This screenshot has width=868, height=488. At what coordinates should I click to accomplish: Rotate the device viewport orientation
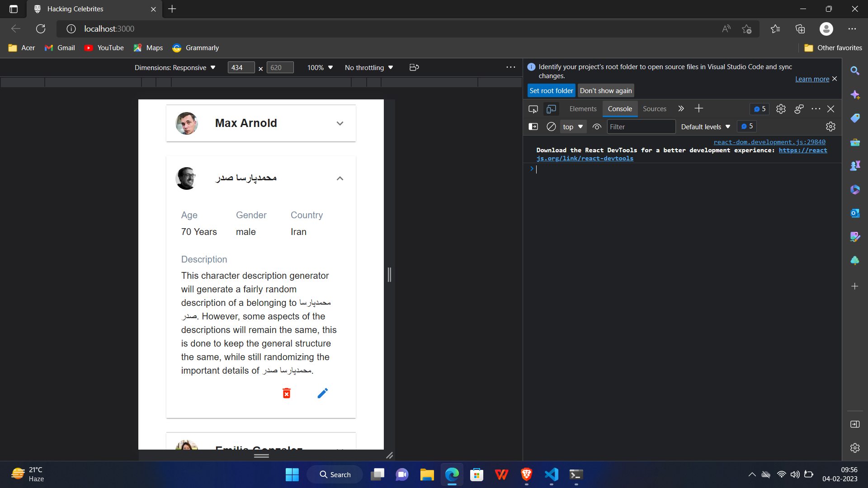coord(414,67)
